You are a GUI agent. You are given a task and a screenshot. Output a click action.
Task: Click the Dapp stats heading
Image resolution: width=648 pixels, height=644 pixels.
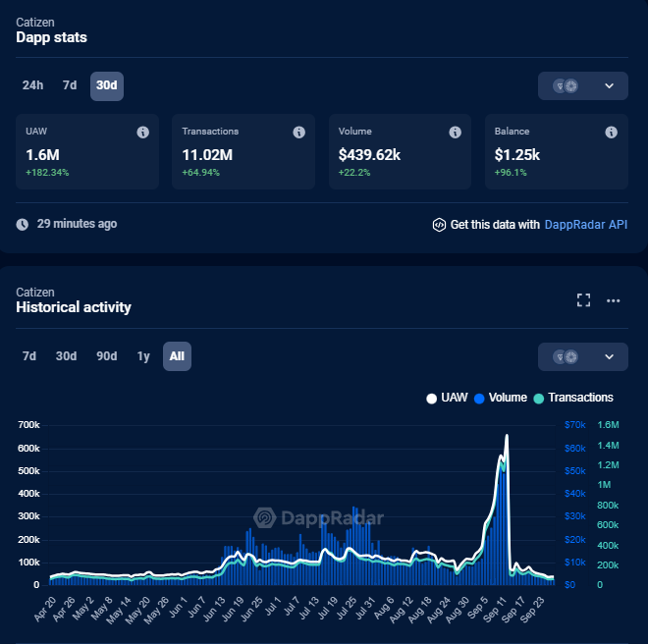pos(51,37)
